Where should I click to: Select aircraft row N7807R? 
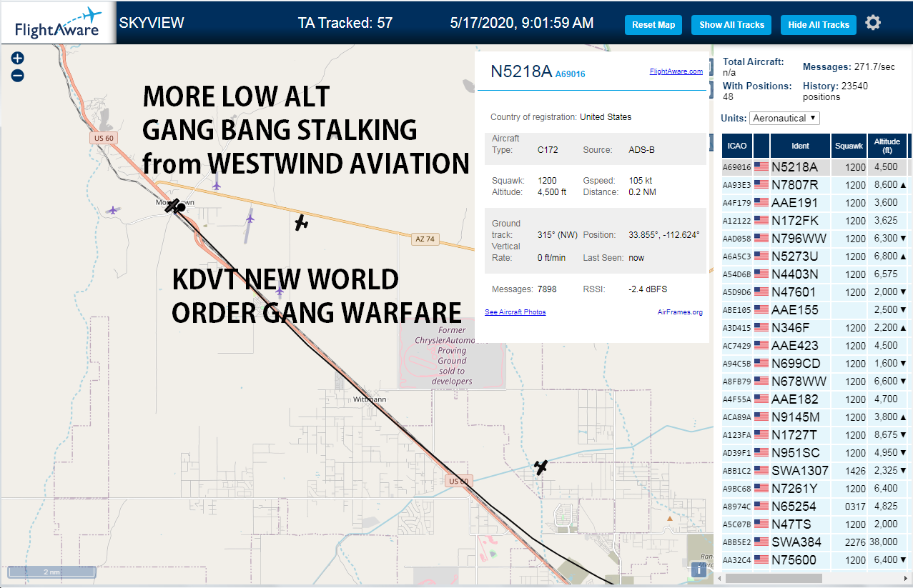click(x=814, y=185)
